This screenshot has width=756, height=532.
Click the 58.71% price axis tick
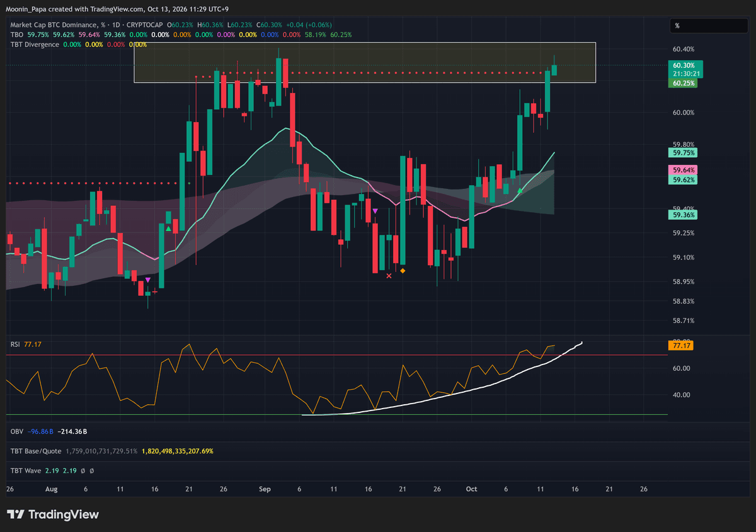684,321
